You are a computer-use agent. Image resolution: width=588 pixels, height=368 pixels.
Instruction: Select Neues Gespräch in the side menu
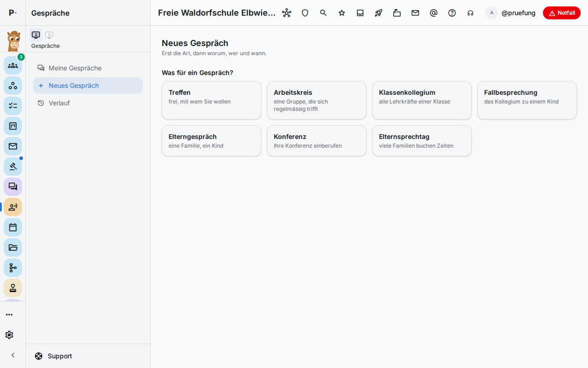tap(88, 86)
